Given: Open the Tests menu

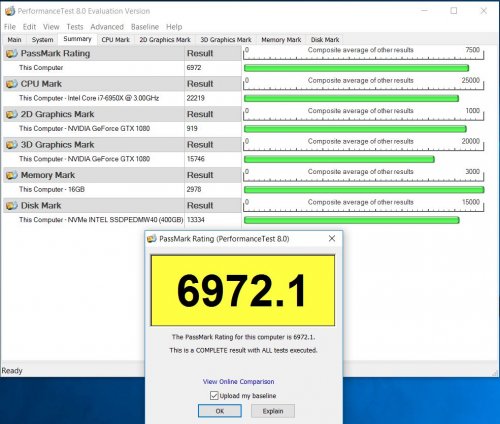Looking at the screenshot, I should point(75,27).
